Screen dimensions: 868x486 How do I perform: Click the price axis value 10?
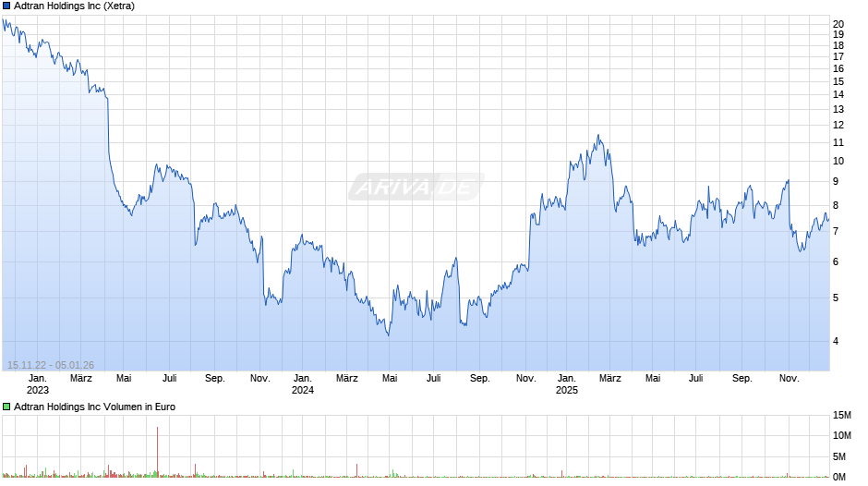(838, 162)
